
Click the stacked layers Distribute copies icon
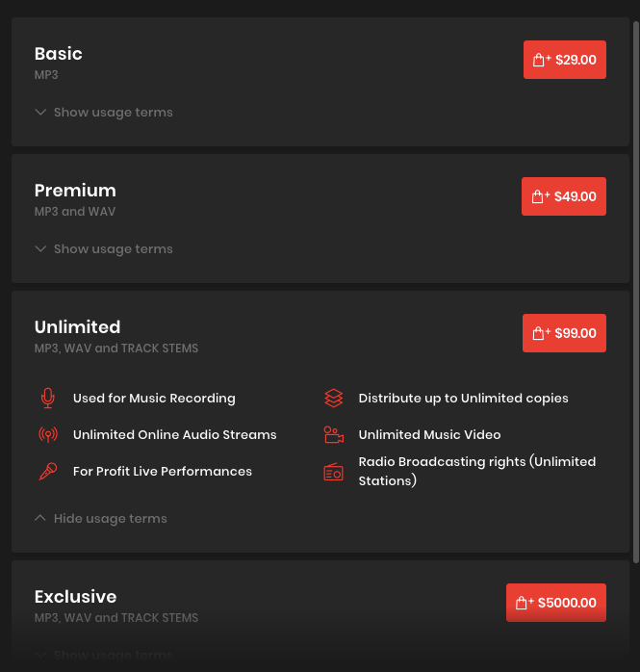click(333, 398)
